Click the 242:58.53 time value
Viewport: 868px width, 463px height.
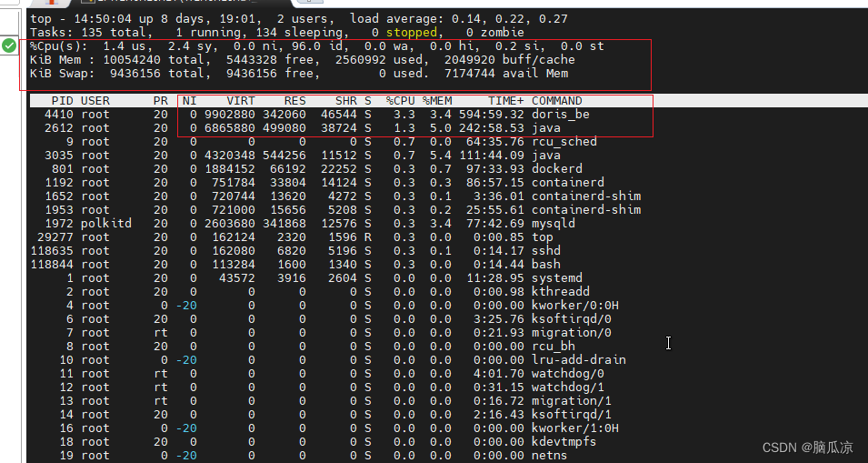pos(492,128)
